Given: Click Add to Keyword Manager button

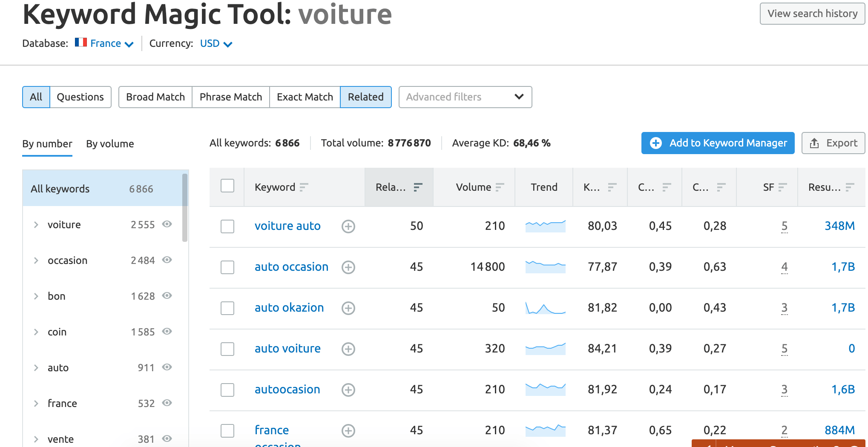Looking at the screenshot, I should click(718, 143).
